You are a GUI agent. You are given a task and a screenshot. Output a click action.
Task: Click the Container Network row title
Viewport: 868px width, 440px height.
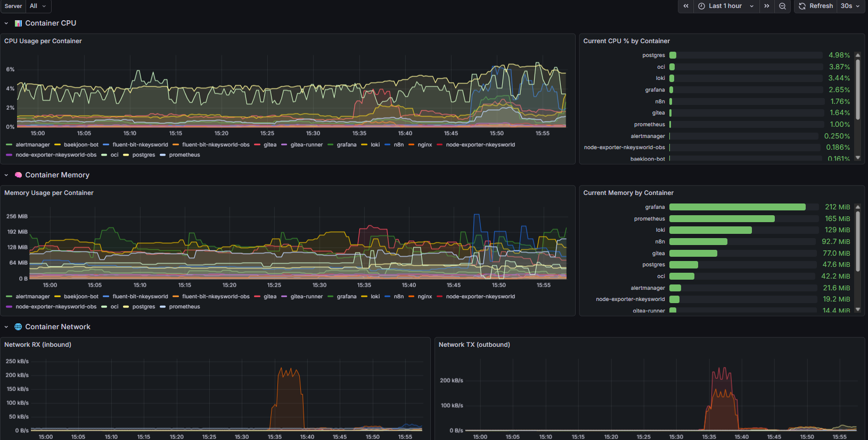point(58,327)
